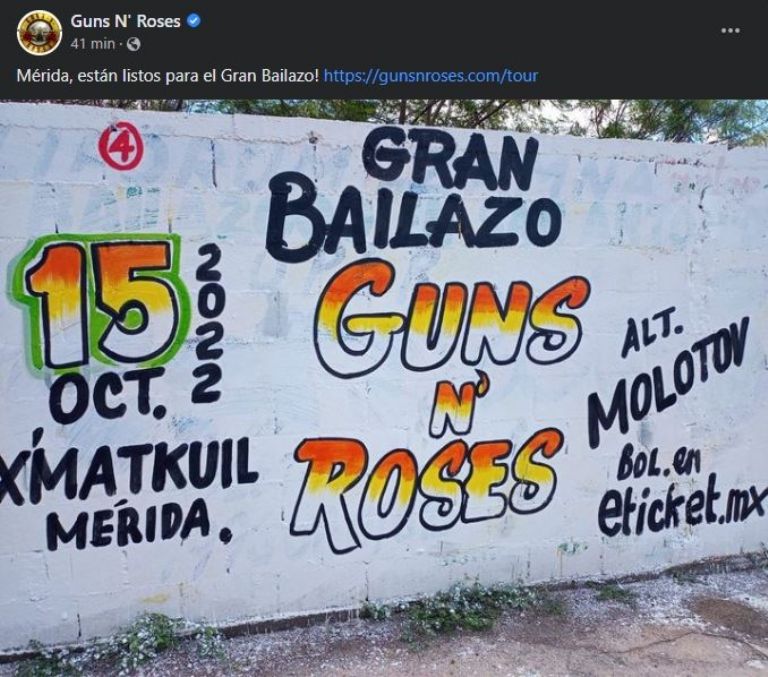
Task: Click the 'MÉRIDA.' painted text
Action: click(x=139, y=523)
